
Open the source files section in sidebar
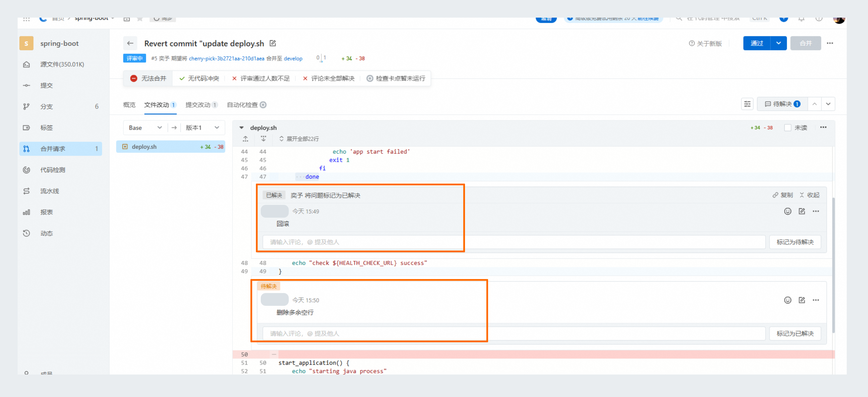tap(61, 64)
